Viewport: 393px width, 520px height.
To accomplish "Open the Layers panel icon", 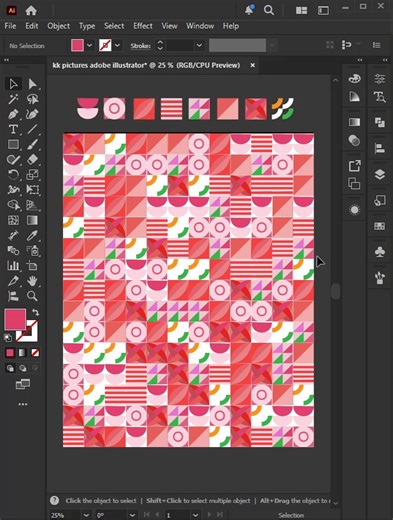I will 380,174.
